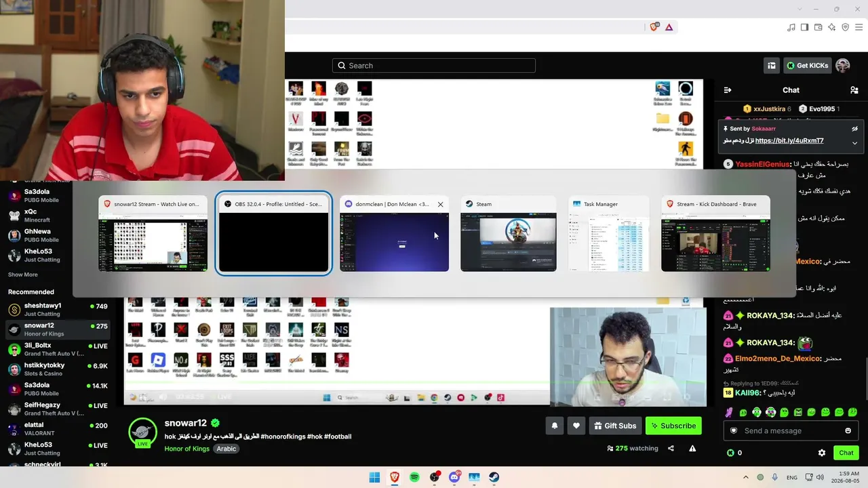Open Windows Start menu
868x488 pixels.
374,477
